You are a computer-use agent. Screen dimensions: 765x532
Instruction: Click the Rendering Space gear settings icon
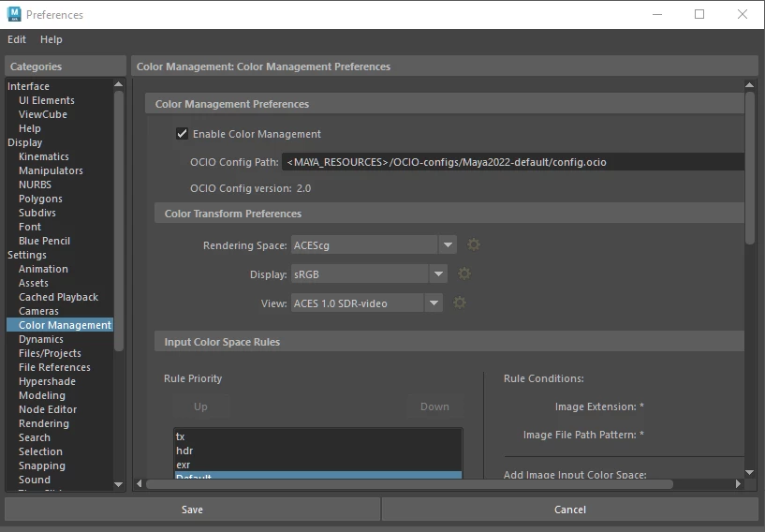(x=473, y=244)
